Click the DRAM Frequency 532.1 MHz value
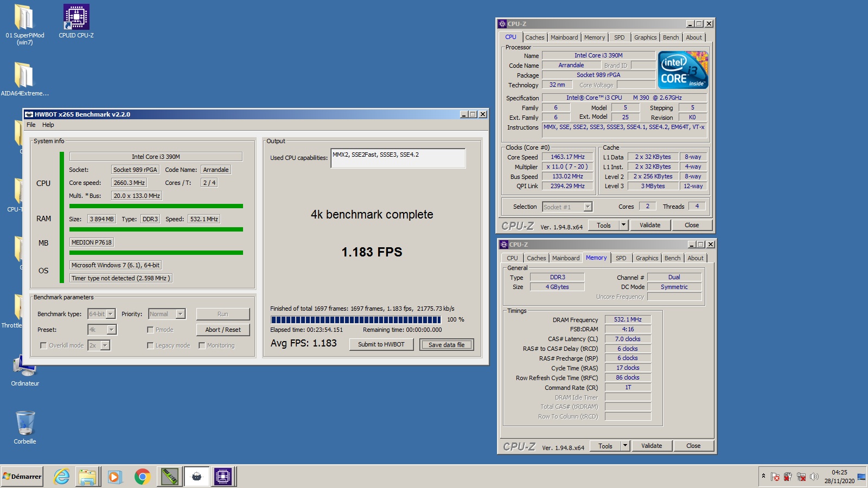The height and width of the screenshot is (488, 868). [628, 319]
